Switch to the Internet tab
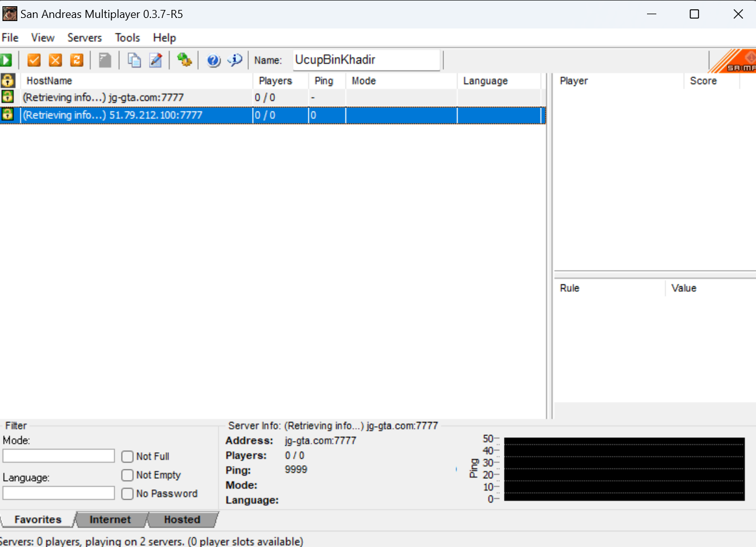756x547 pixels. pyautogui.click(x=110, y=520)
